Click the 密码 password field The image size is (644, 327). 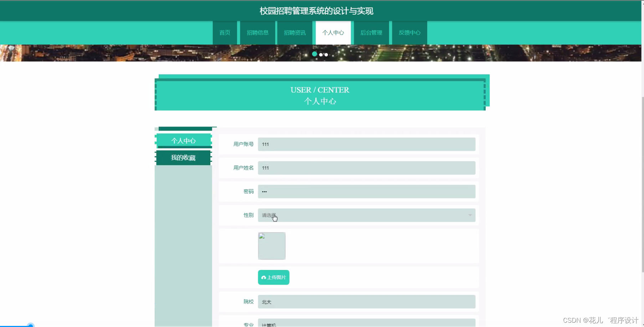pyautogui.click(x=367, y=191)
